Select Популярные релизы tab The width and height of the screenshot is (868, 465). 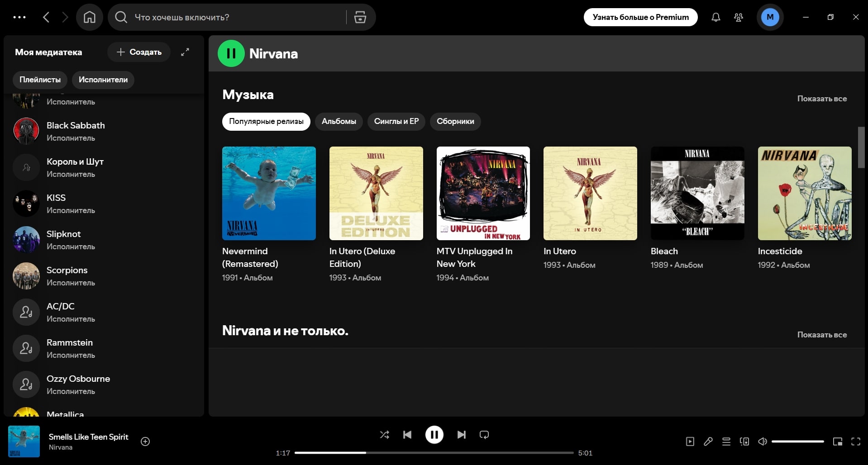[x=266, y=121]
